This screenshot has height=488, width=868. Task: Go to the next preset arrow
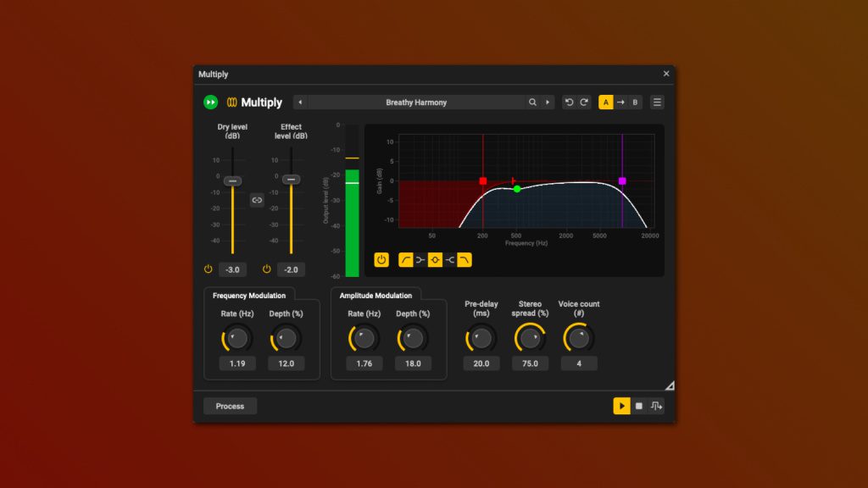(x=548, y=103)
